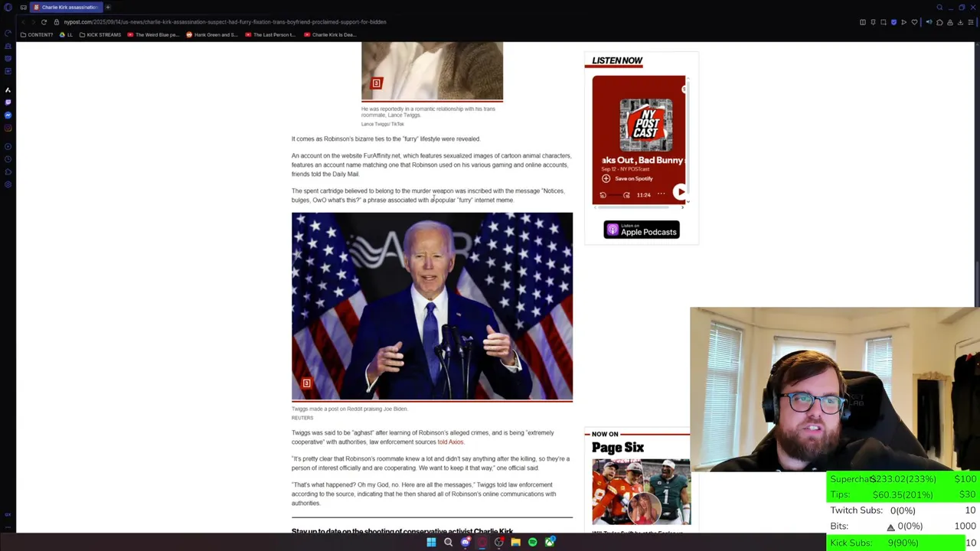The height and width of the screenshot is (551, 980).
Task: Click the Superchat goal bar
Action: tap(903, 479)
